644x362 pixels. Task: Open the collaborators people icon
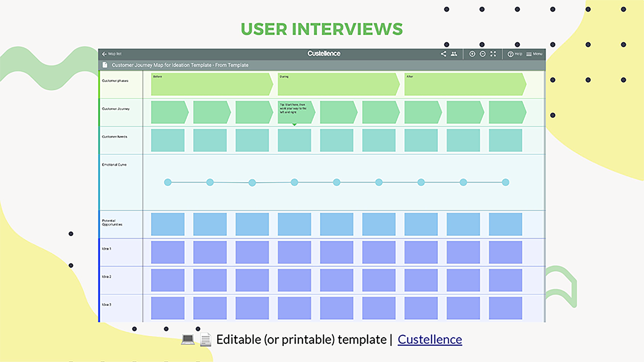click(x=454, y=54)
